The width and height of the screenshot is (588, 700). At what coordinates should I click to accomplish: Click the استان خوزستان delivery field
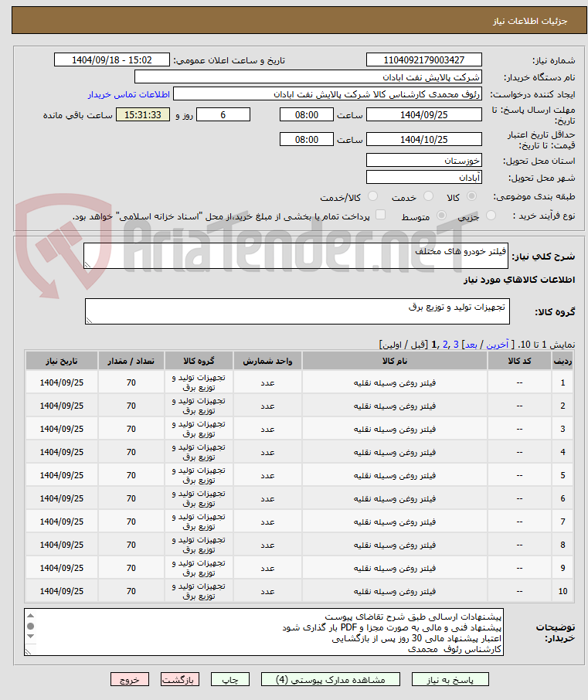[423, 160]
